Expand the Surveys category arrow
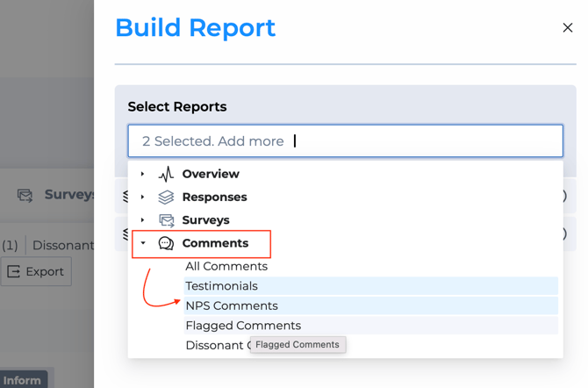This screenshot has height=388, width=588. point(143,220)
